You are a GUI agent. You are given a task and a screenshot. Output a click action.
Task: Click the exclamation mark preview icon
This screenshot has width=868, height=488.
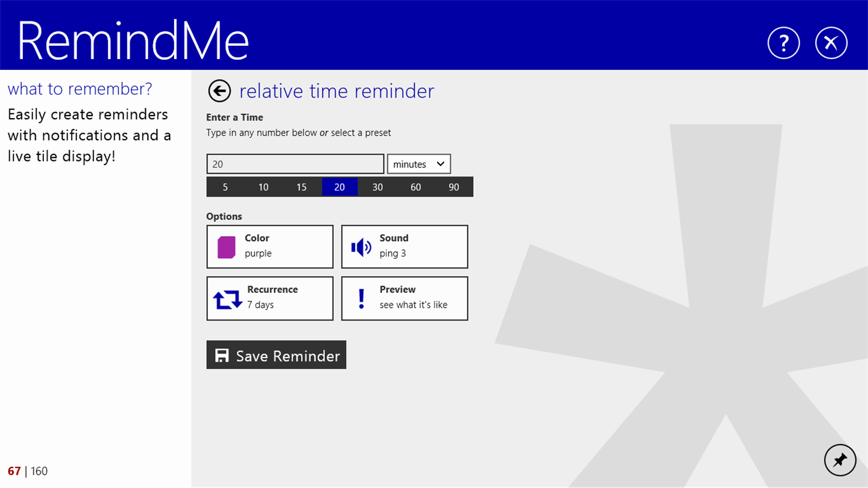pos(361,299)
